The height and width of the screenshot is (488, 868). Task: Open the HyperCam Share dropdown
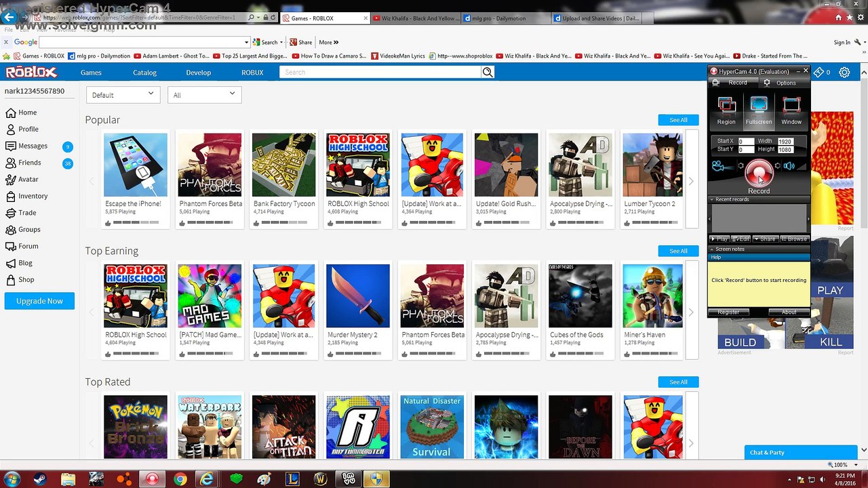765,239
